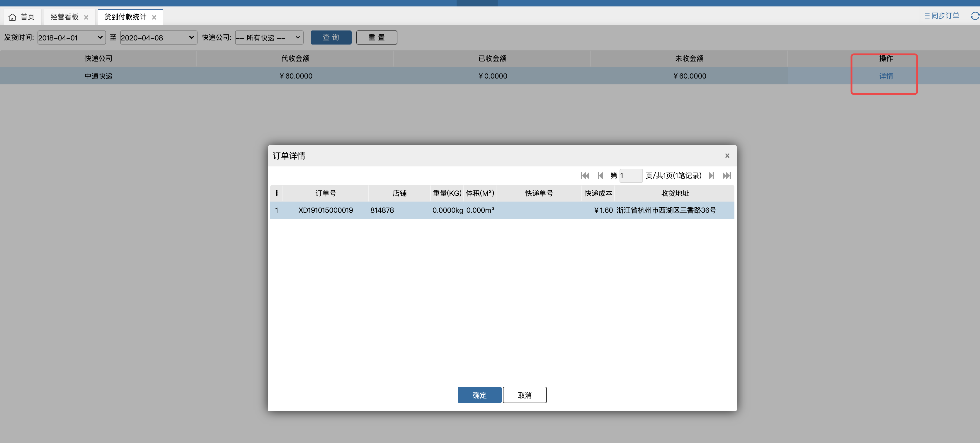Image resolution: width=980 pixels, height=443 pixels.
Task: Close the 订单详情 dialog with X
Action: [x=727, y=156]
